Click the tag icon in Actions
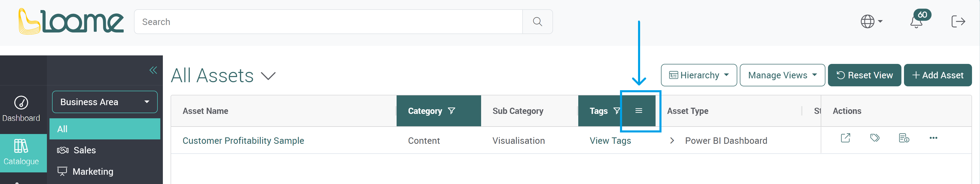This screenshot has height=184, width=980. (875, 138)
